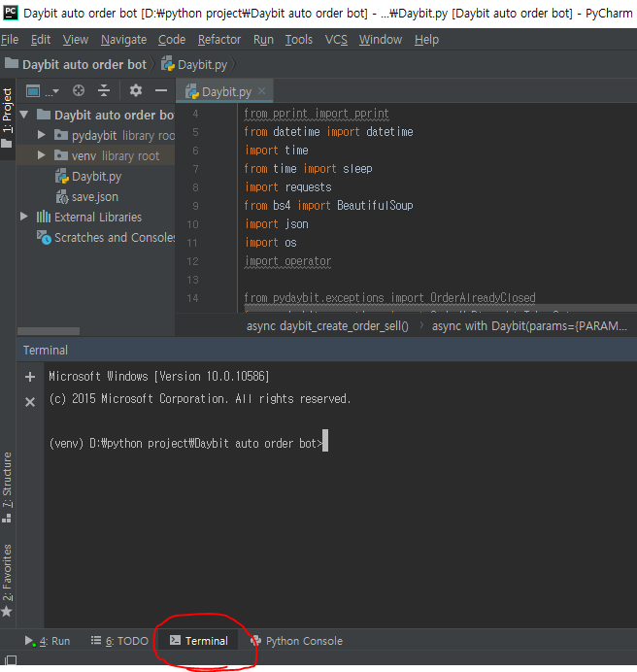Image resolution: width=637 pixels, height=672 pixels.
Task: Open the Project panel settings gear
Action: tap(136, 90)
